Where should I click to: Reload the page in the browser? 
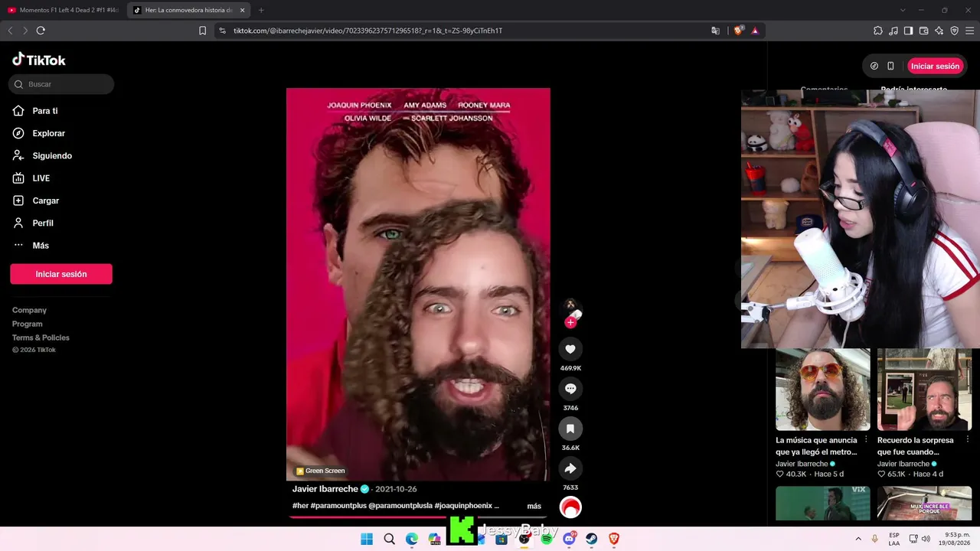point(41,31)
